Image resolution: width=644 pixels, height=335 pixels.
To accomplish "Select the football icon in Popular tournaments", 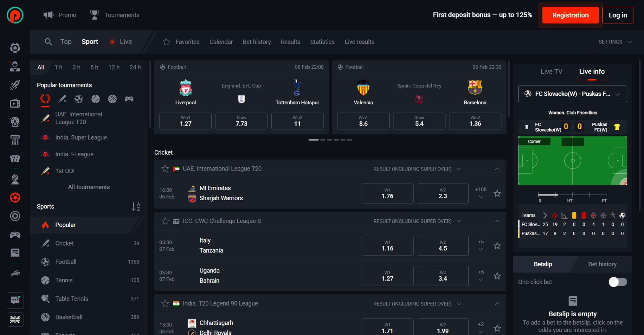I will click(79, 99).
